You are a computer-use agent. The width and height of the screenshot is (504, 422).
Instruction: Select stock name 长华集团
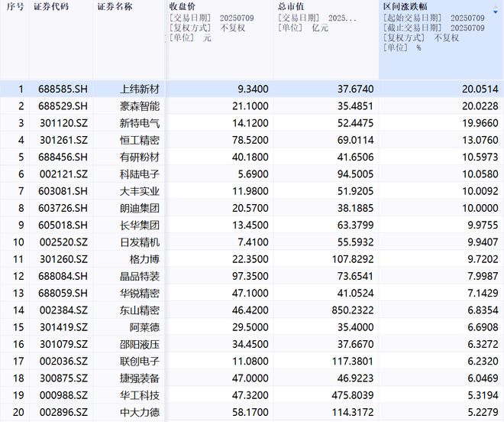pos(140,225)
